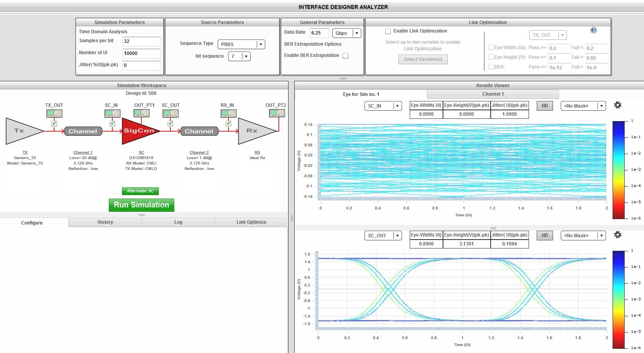
Task: Toggle the RX_IN probe checkbox
Action: point(228,123)
